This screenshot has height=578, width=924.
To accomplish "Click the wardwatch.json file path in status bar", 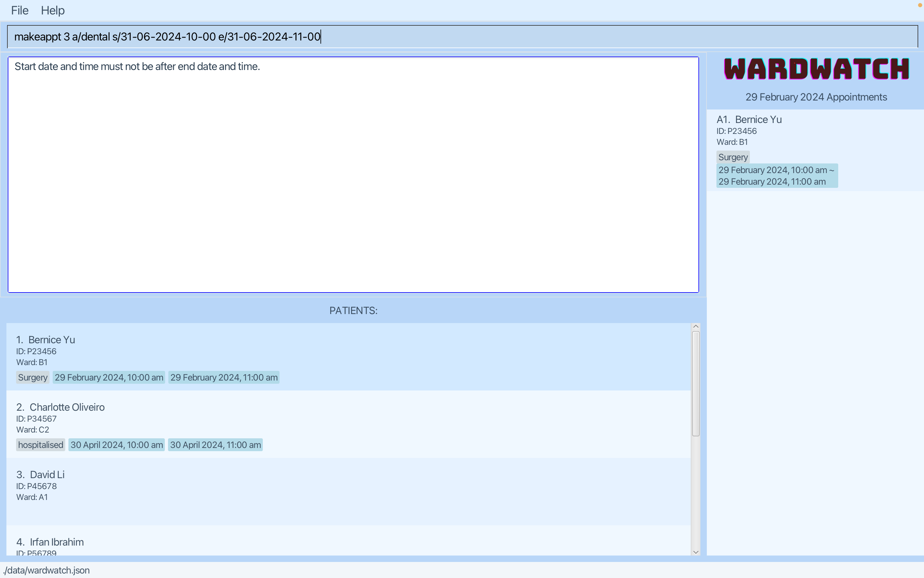I will pos(47,570).
